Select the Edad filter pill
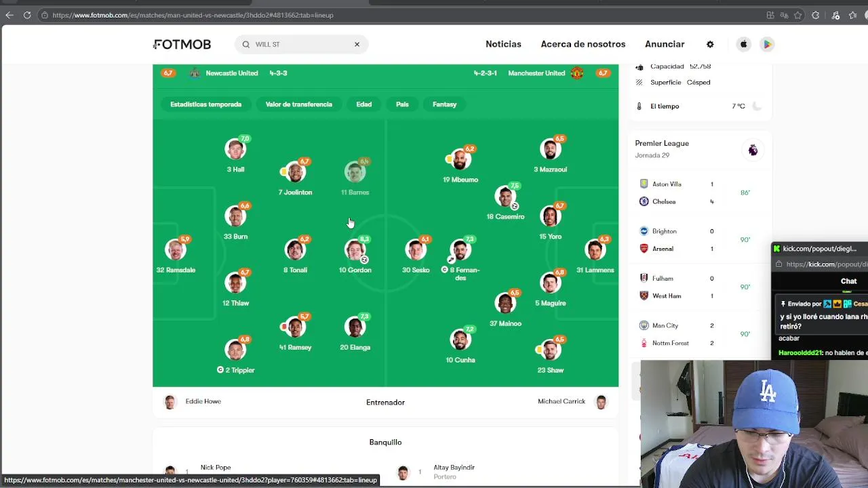868x488 pixels. click(x=363, y=104)
